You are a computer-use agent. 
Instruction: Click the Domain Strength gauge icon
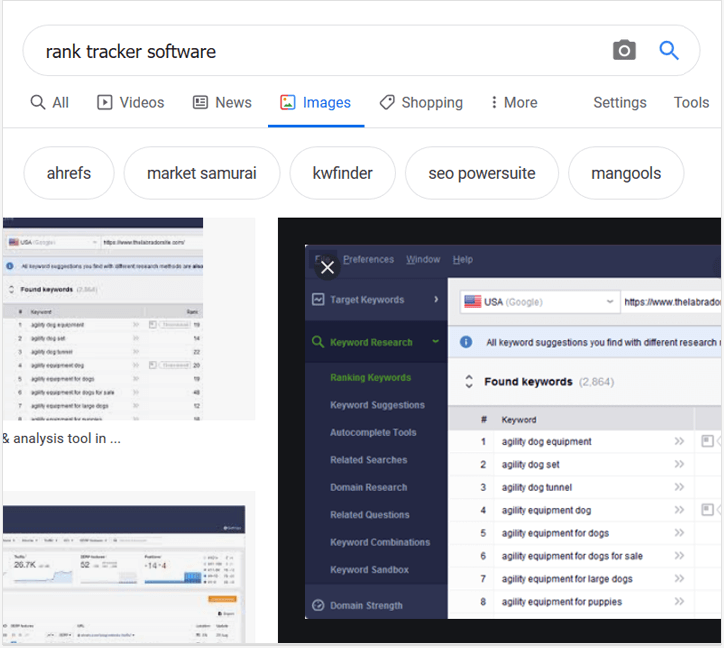318,605
